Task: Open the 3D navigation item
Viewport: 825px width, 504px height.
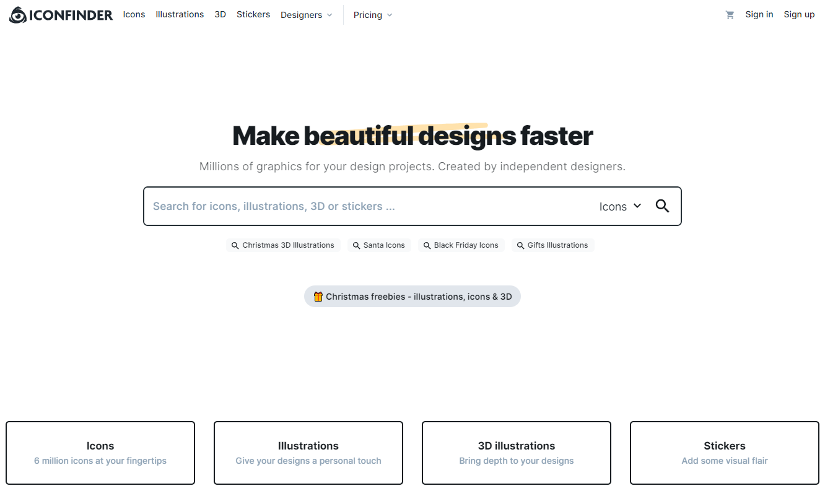Action: [x=220, y=14]
